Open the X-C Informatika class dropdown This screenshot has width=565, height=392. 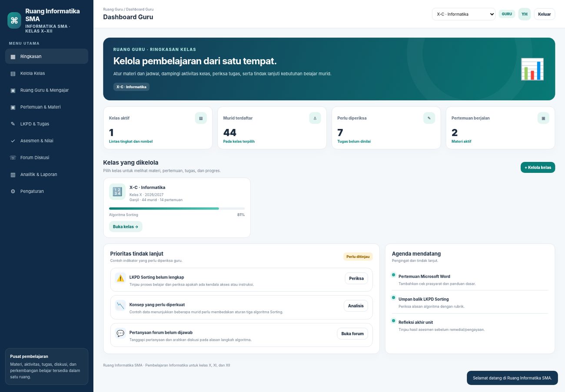464,14
